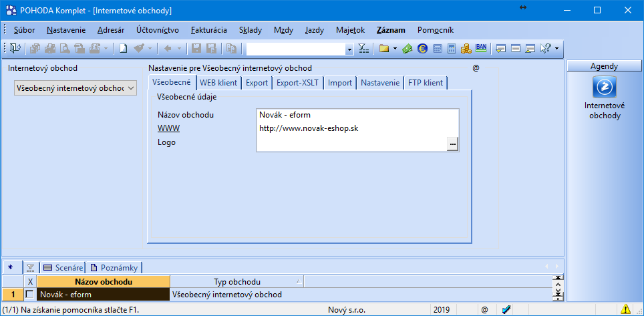Click the greyed copy documents toolbar icon

(35, 49)
